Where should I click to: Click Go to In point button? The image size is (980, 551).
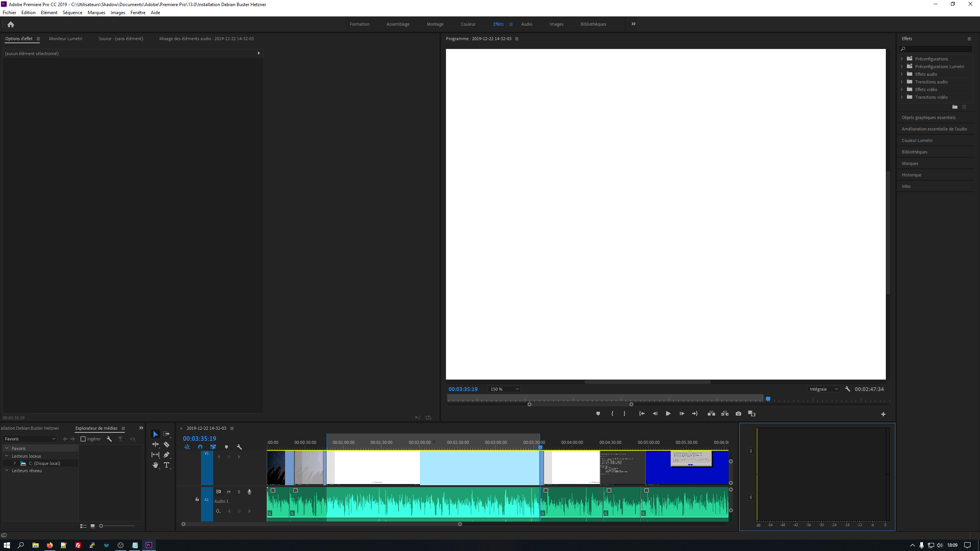click(642, 414)
